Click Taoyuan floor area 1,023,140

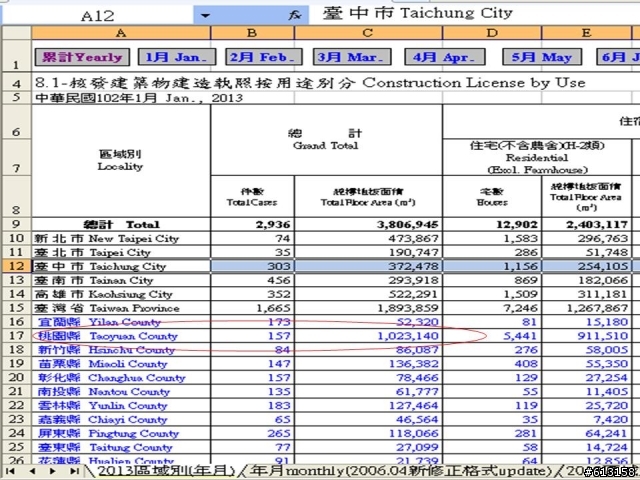368,336
